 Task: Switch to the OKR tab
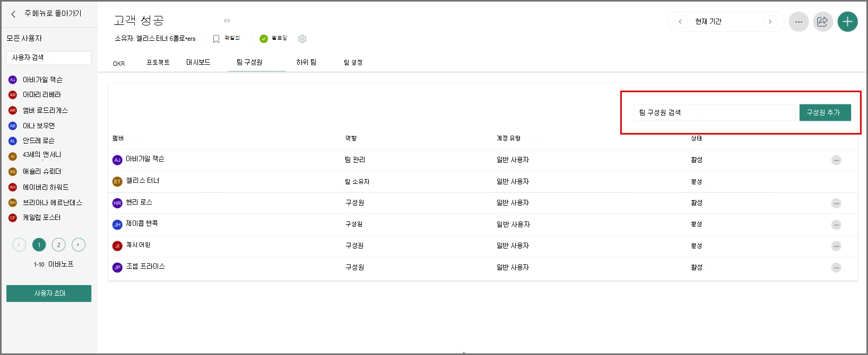tap(119, 64)
